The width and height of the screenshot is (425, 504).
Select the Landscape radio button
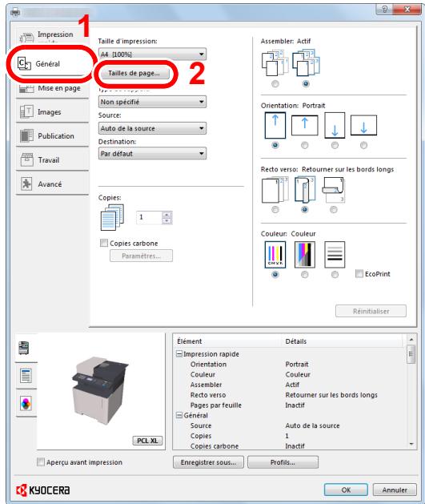[305, 145]
